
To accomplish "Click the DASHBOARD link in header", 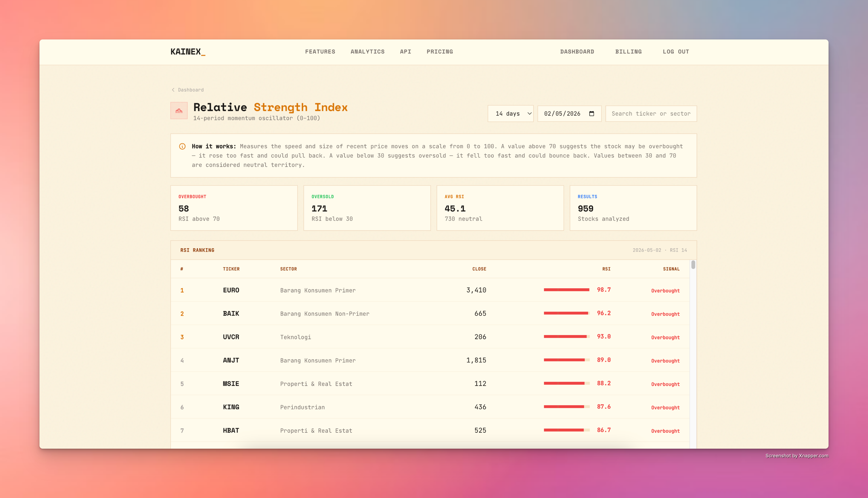I will (x=577, y=52).
